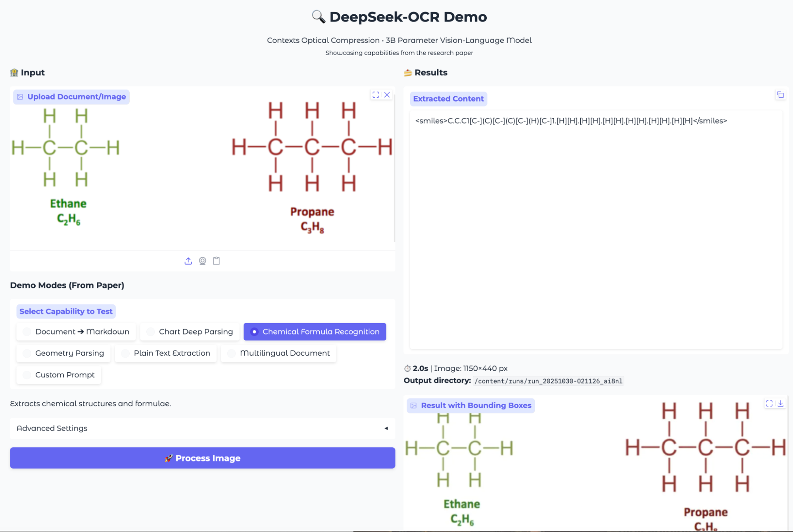Choose Multilingual Document option

pyautogui.click(x=278, y=353)
